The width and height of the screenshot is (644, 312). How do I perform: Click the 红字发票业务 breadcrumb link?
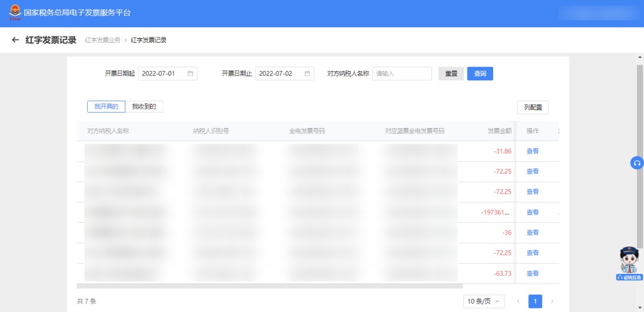[x=103, y=40]
